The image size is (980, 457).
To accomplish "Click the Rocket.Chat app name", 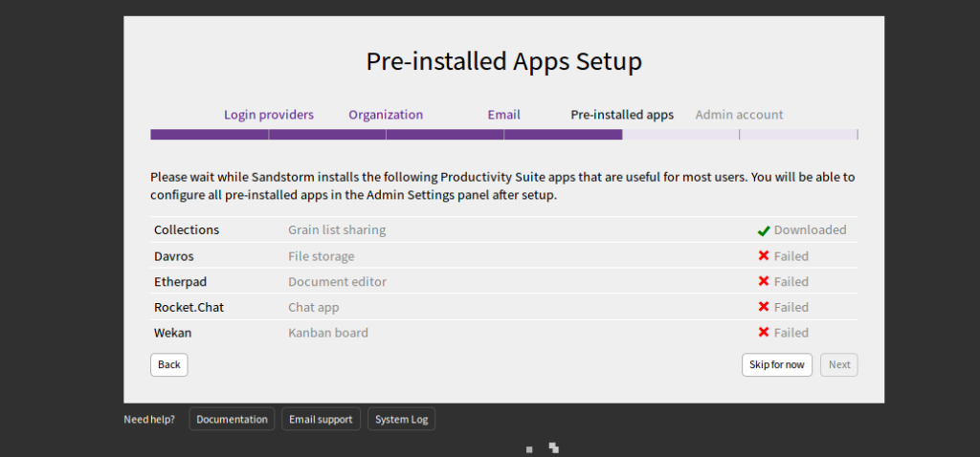I will click(189, 307).
